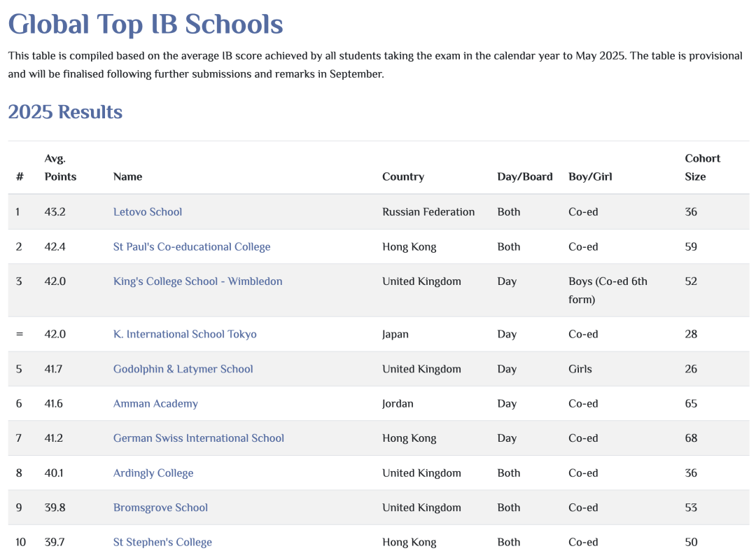Open King's College School - Wimbledon
The height and width of the screenshot is (551, 756).
click(197, 281)
